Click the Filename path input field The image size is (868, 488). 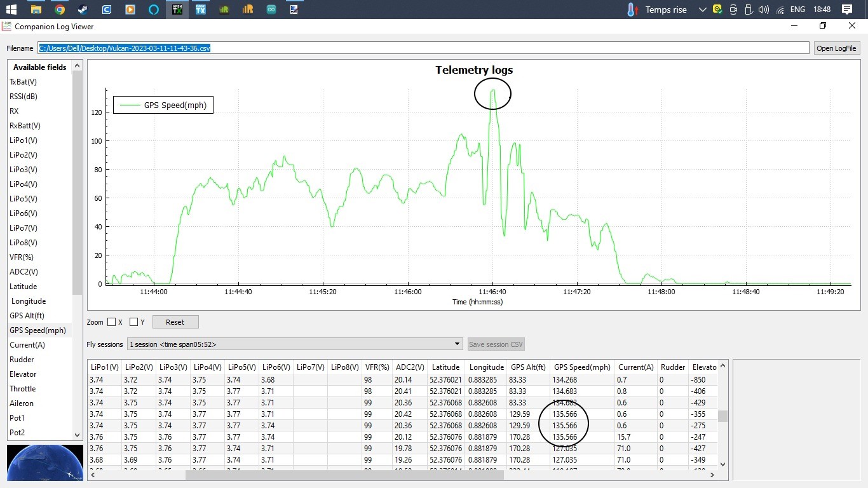(423, 48)
